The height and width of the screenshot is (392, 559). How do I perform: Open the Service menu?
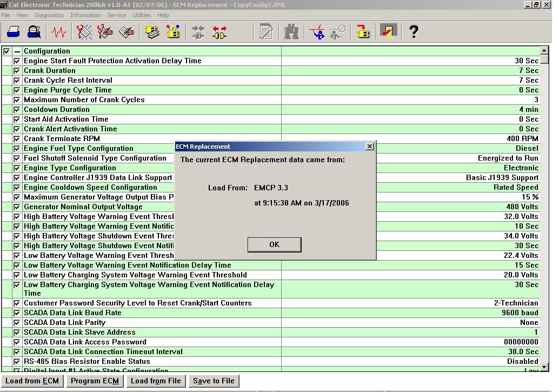117,15
